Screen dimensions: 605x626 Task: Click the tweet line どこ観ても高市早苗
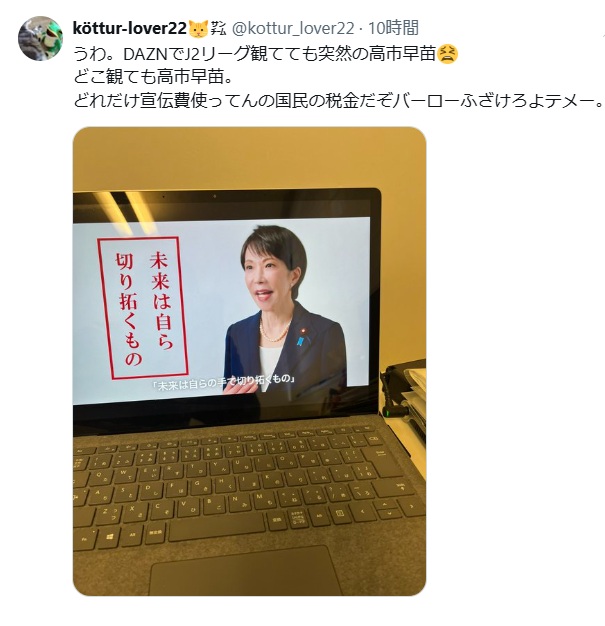pyautogui.click(x=153, y=78)
